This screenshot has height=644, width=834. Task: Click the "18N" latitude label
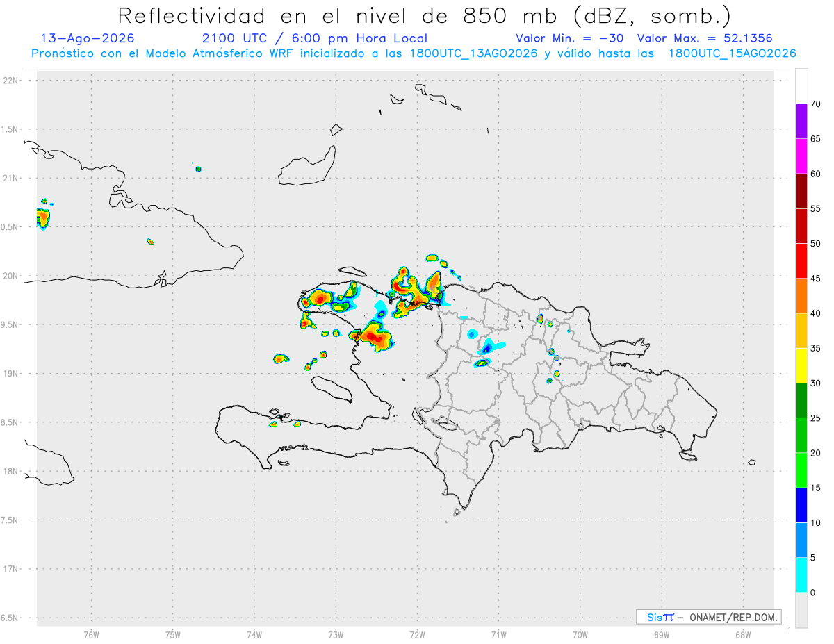pyautogui.click(x=12, y=471)
